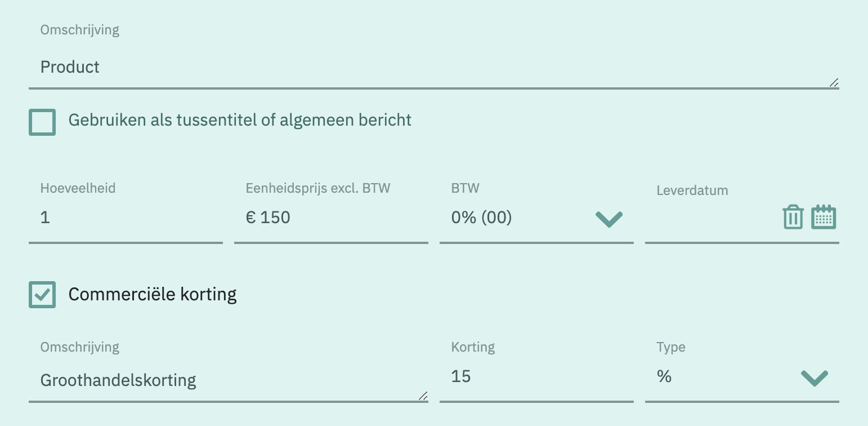
Task: Open the BTW dropdown showing 0% (00)
Action: [x=536, y=218]
